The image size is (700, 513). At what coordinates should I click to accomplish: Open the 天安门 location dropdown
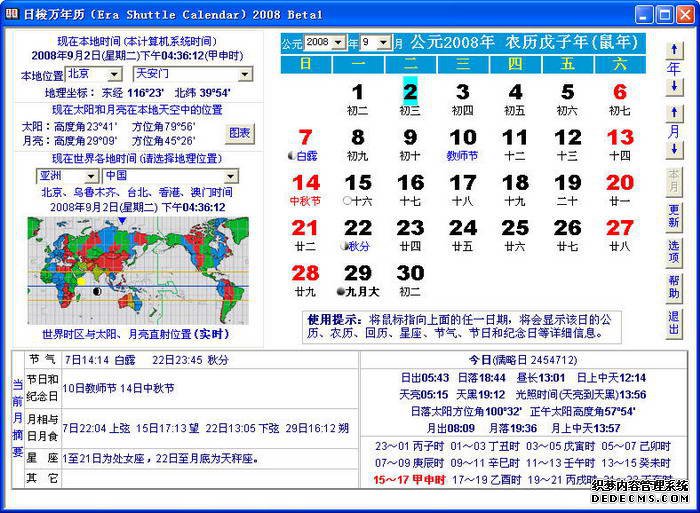click(x=245, y=74)
